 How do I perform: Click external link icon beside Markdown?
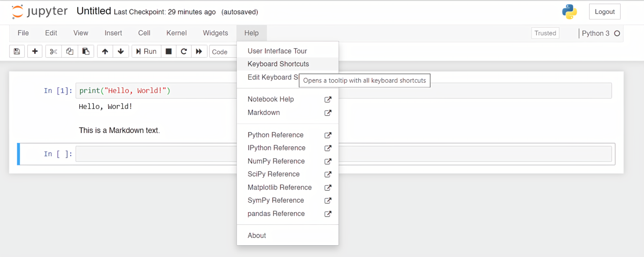pyautogui.click(x=328, y=113)
